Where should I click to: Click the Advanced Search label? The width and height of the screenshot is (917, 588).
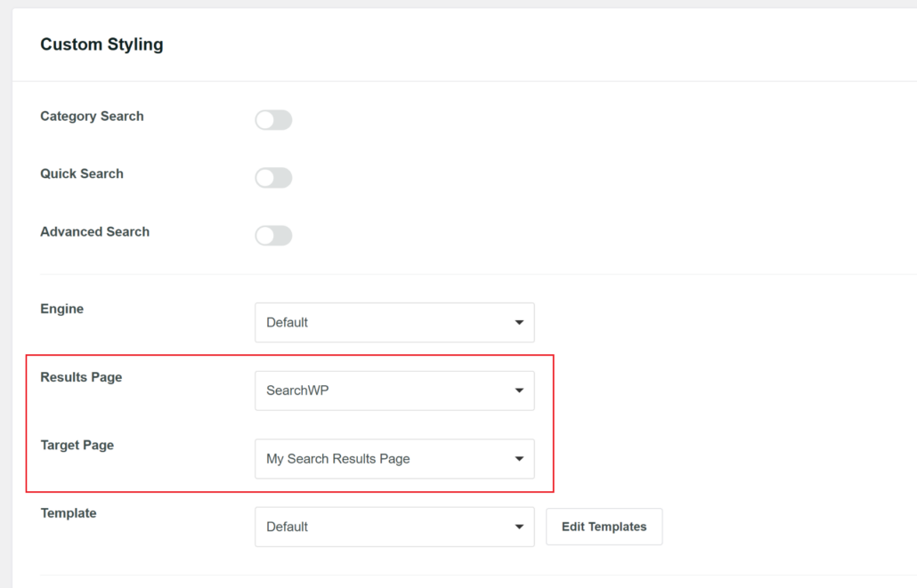click(x=94, y=232)
